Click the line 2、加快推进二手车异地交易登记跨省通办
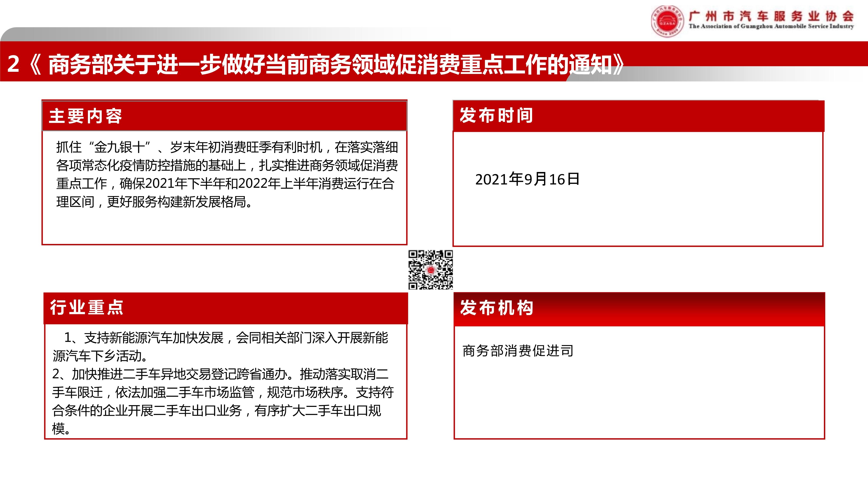The width and height of the screenshot is (868, 488). tap(220, 374)
